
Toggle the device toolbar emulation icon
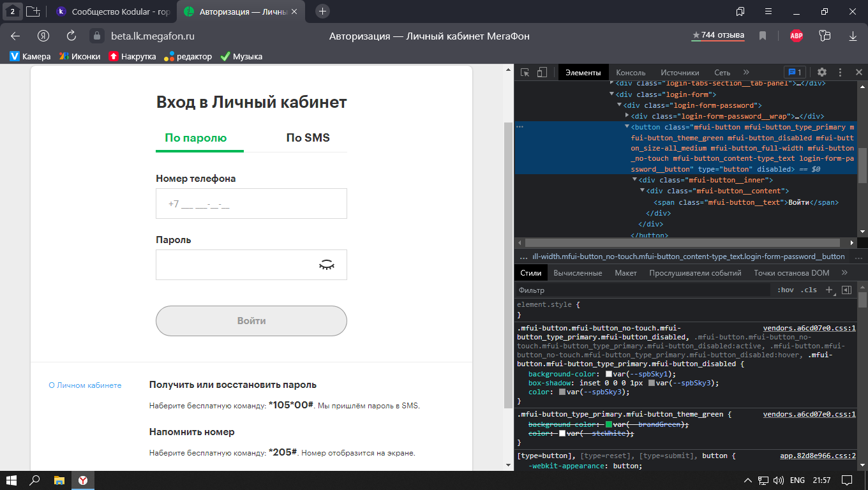542,73
